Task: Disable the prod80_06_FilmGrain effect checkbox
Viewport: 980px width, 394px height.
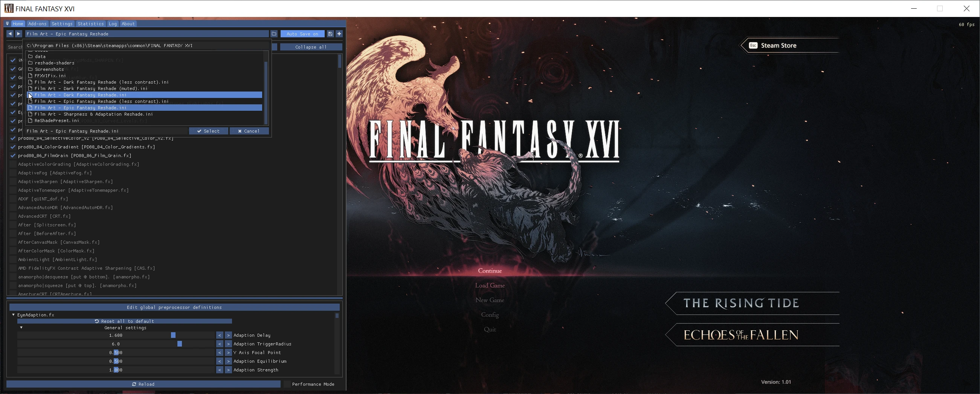Action: tap(13, 156)
